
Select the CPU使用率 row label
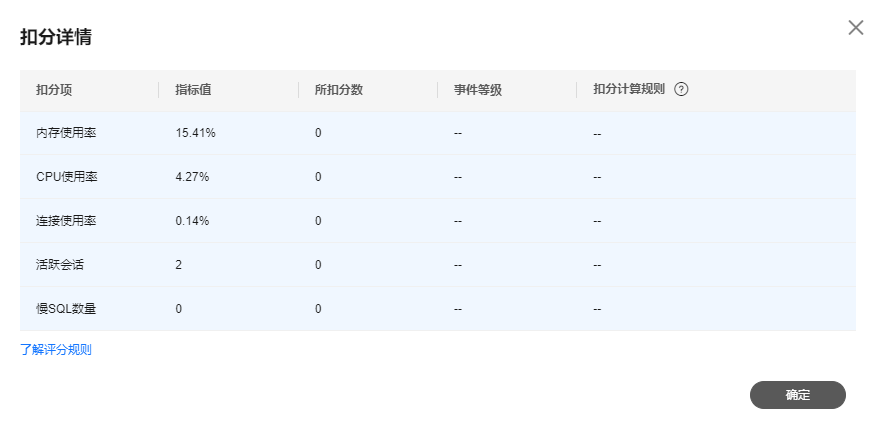66,177
